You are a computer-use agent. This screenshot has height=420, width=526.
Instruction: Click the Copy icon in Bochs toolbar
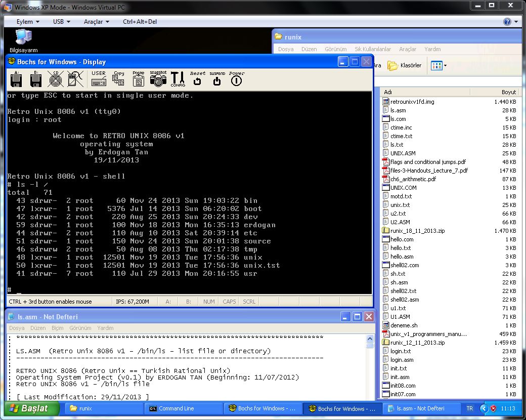coord(118,78)
